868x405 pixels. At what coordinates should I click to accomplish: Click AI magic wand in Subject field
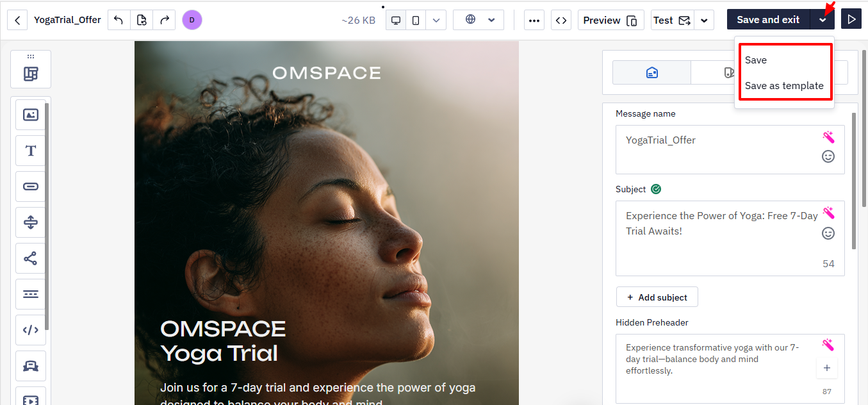coord(828,213)
